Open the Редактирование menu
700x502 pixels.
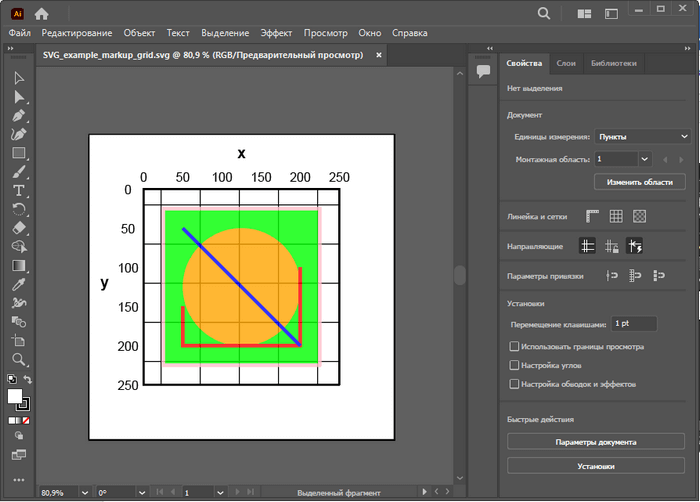coord(77,33)
